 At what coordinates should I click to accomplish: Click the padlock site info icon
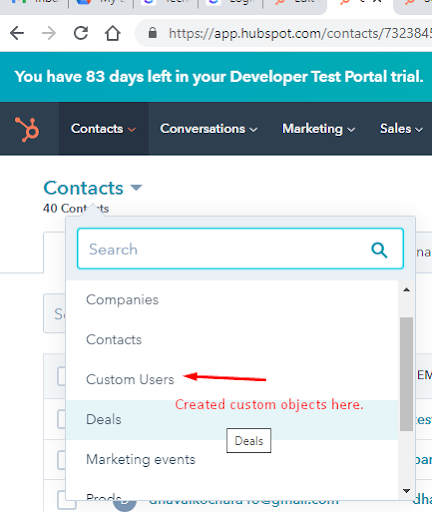coord(153,33)
